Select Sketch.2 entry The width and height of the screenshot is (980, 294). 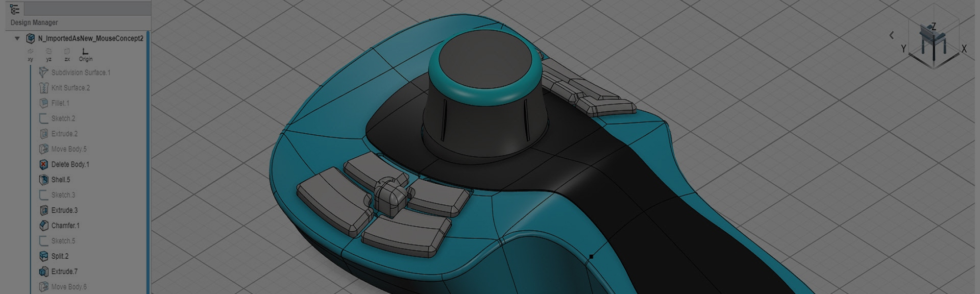point(63,119)
